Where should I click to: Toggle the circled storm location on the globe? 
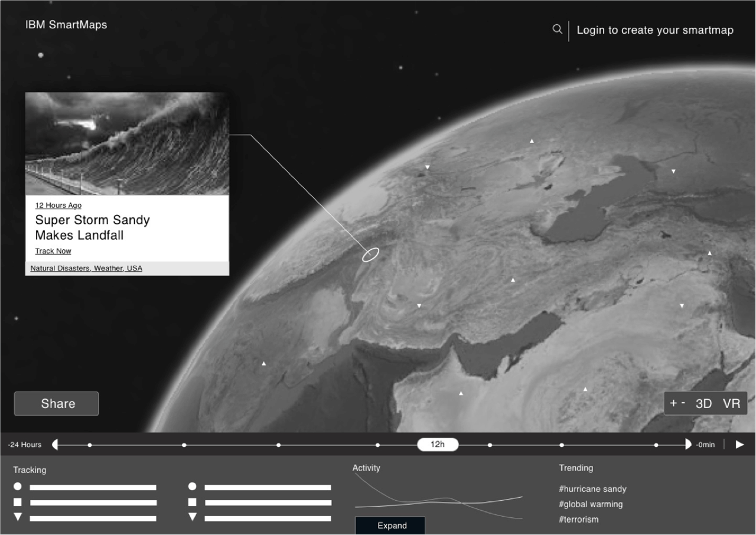click(x=370, y=253)
